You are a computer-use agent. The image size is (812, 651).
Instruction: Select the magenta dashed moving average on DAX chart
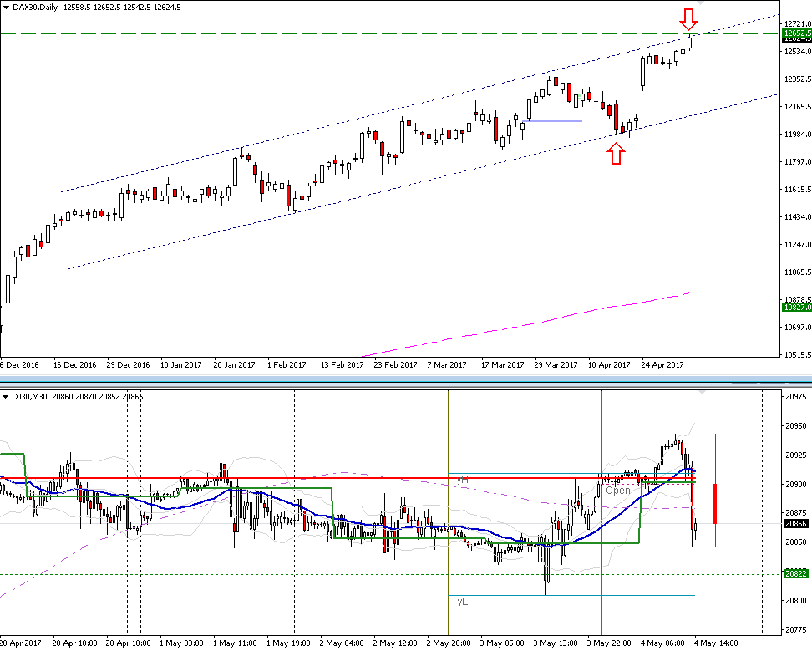coord(543,321)
